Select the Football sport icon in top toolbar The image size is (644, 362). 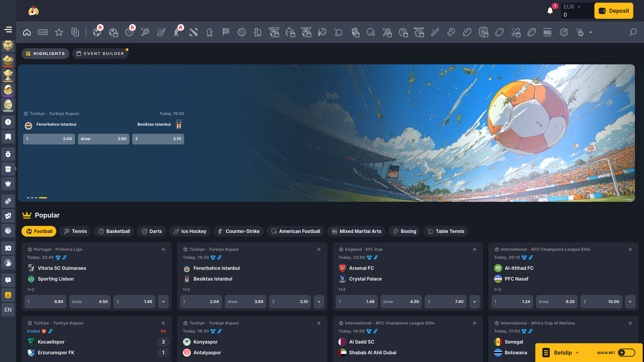[x=97, y=32]
